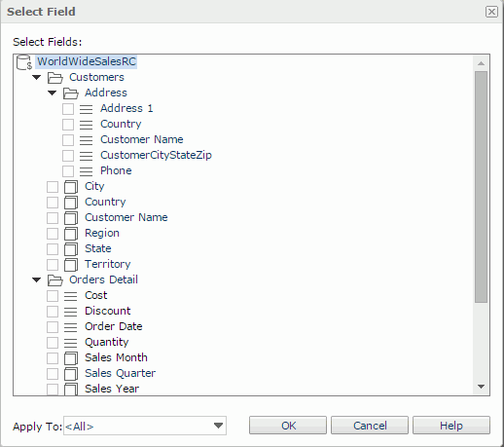This screenshot has width=504, height=447.
Task: Enable the Cost field checkbox
Action: pyautogui.click(x=53, y=296)
